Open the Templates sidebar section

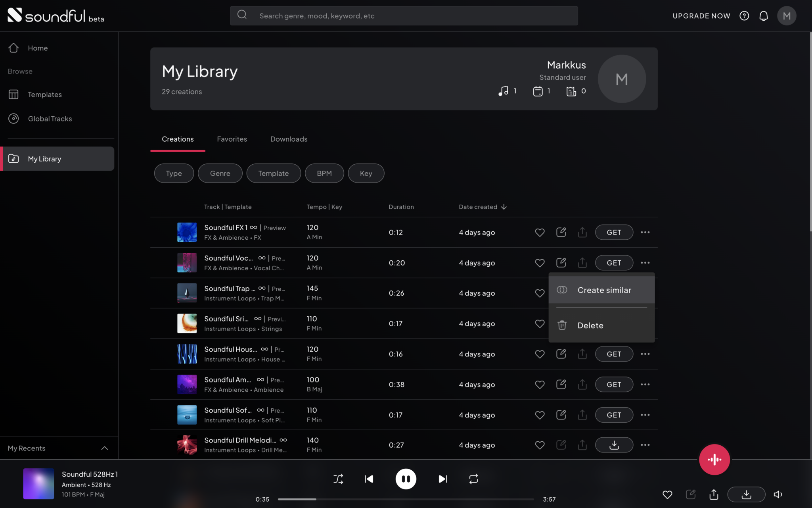pos(45,94)
